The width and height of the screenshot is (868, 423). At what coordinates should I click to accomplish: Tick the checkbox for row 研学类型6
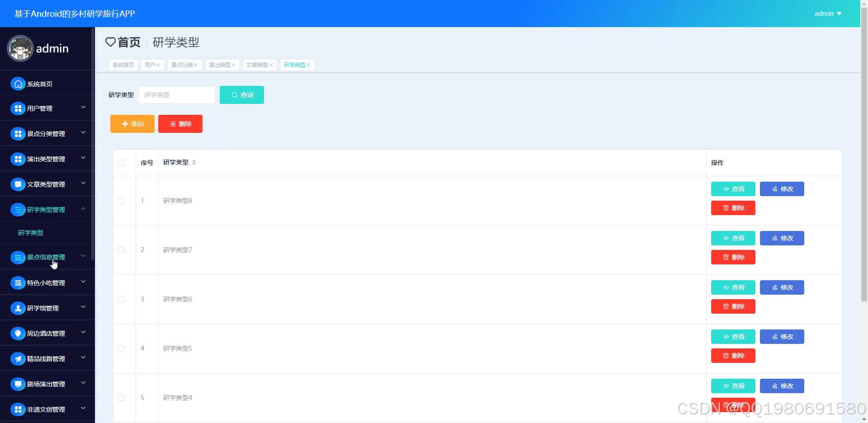[121, 299]
